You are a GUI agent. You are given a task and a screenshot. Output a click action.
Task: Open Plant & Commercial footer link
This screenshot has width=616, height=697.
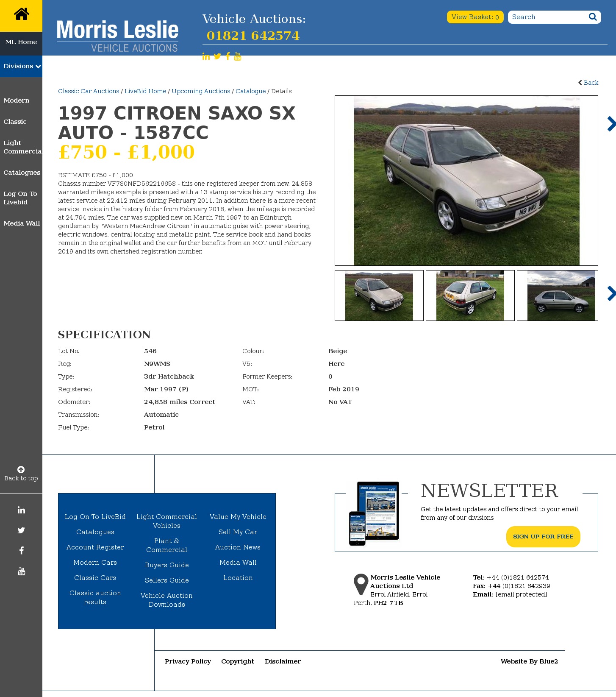coord(167,545)
